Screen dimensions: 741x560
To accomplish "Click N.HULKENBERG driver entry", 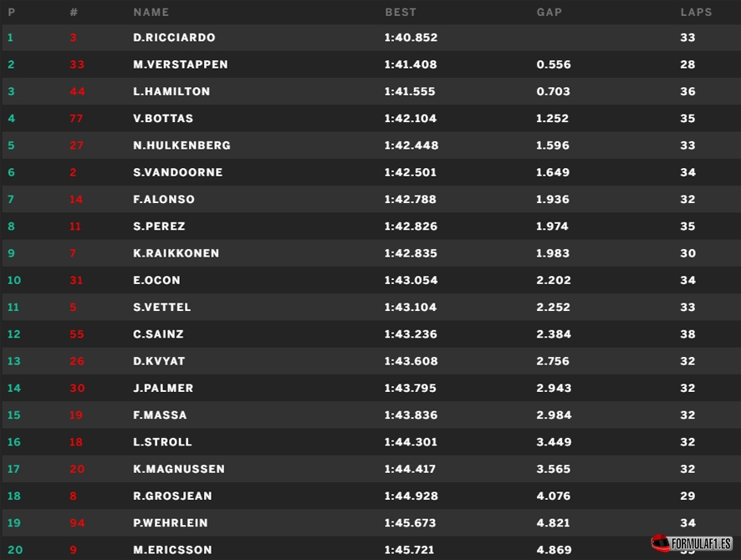I will click(x=181, y=145).
